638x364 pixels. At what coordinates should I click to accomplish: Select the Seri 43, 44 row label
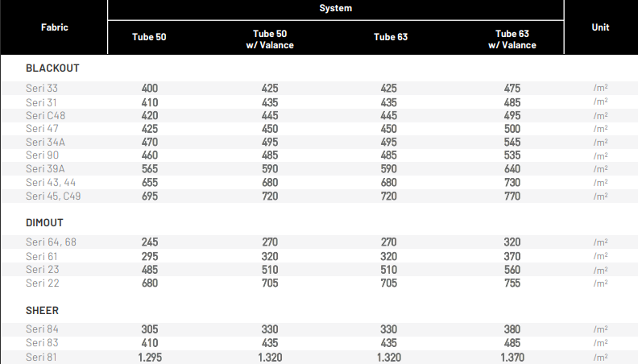pyautogui.click(x=51, y=182)
